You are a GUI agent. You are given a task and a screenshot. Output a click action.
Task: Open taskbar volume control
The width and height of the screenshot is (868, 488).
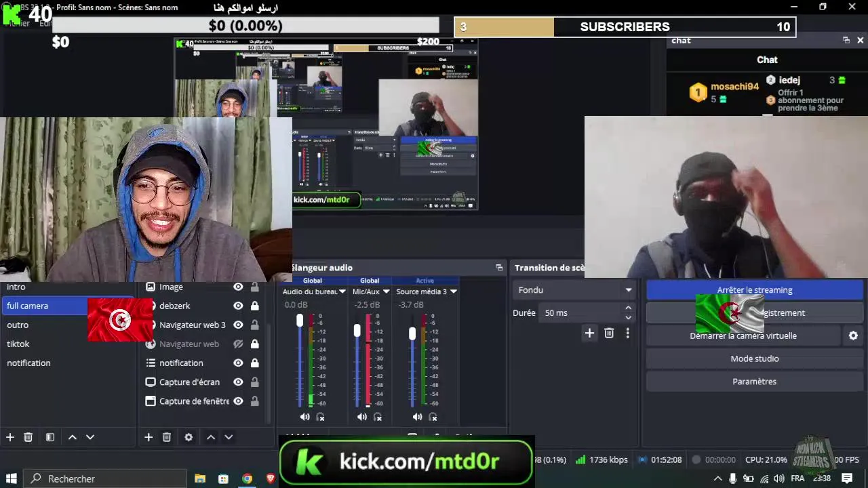(x=779, y=479)
